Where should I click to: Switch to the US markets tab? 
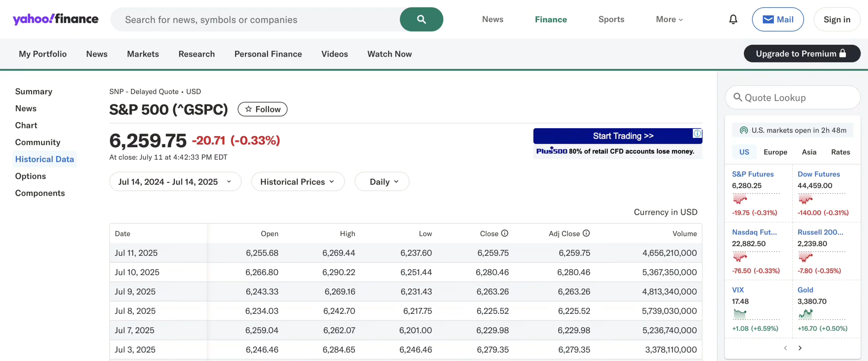744,152
